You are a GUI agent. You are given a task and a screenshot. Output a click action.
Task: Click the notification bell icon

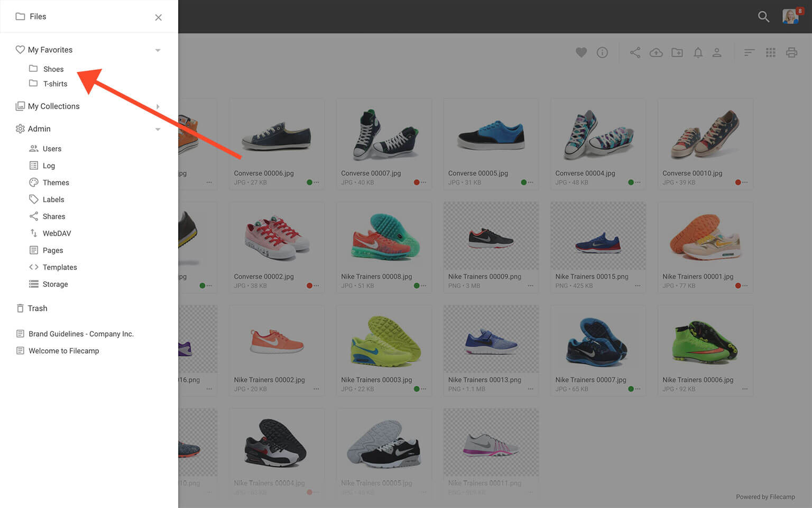click(x=698, y=52)
